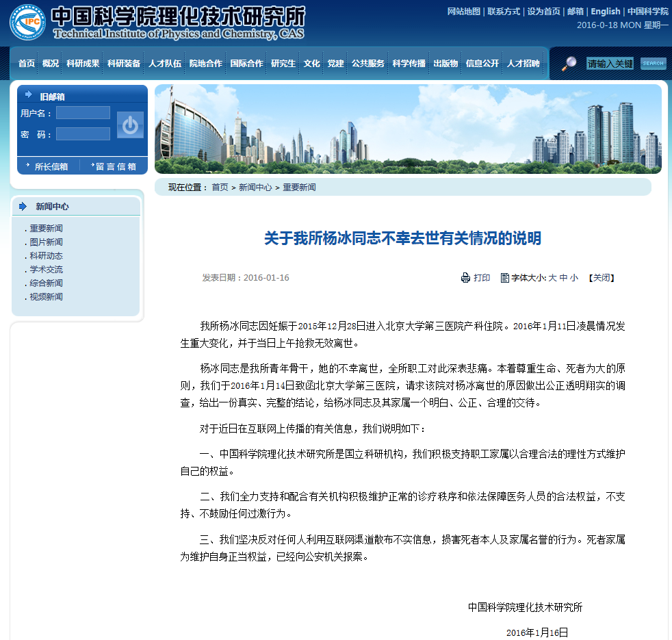Click the IPC institute logo
Viewport: 672px width, 640px height.
(x=28, y=23)
